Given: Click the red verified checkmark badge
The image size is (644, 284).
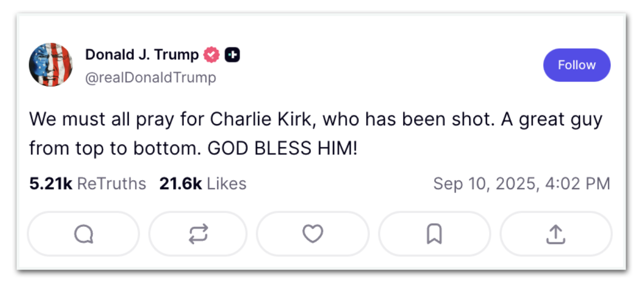Looking at the screenshot, I should [x=212, y=55].
